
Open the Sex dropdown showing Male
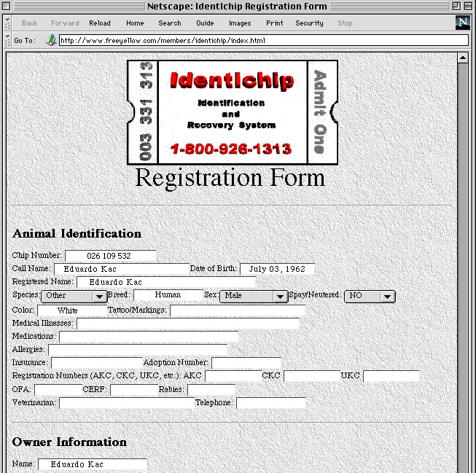click(254, 296)
